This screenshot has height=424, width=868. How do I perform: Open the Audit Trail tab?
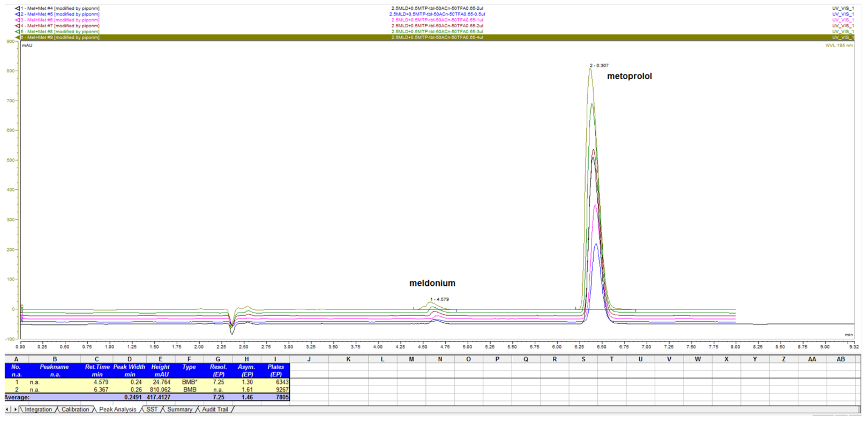click(x=215, y=409)
